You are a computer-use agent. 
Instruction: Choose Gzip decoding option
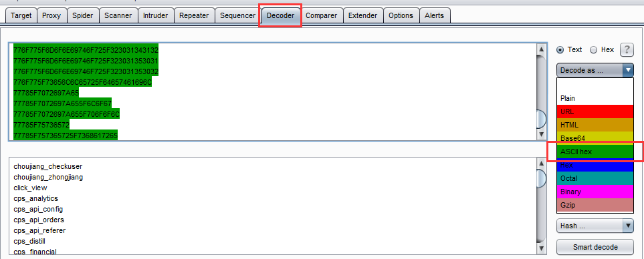[595, 205]
